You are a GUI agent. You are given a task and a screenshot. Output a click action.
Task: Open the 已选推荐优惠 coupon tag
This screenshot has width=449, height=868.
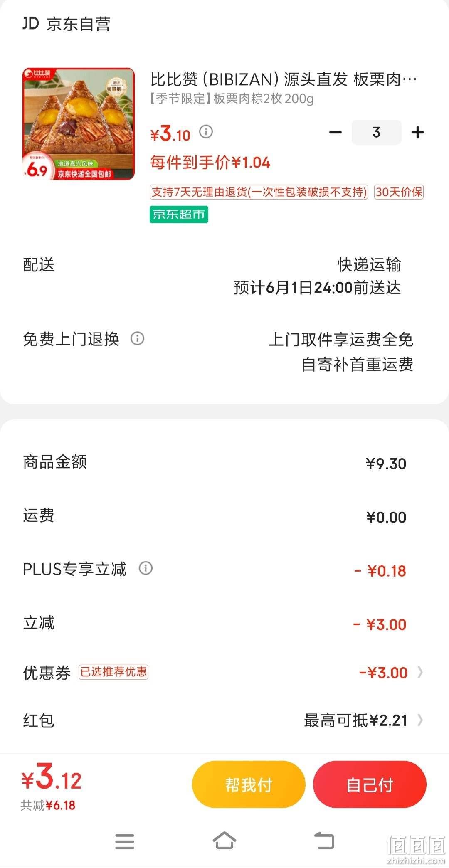pos(113,672)
